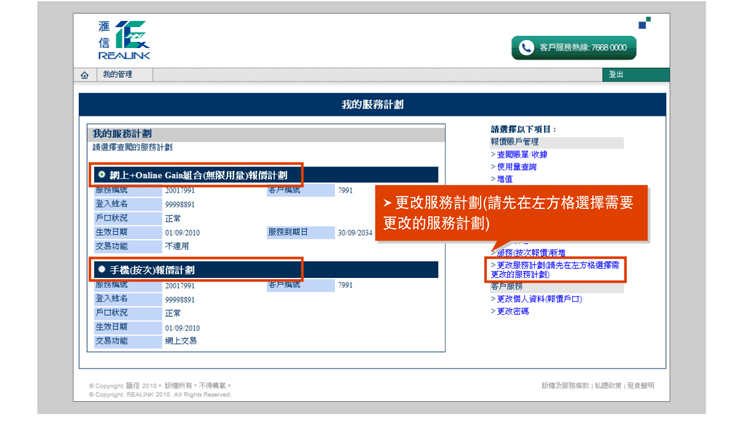
Task: Open the 我的管理 menu tab
Action: (117, 75)
